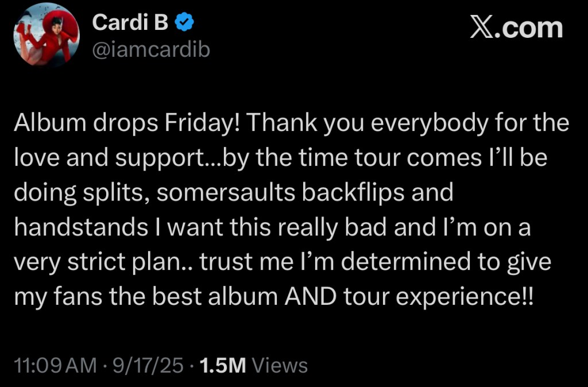Click the 1.5M view count number
The width and height of the screenshot is (588, 387).
tap(221, 365)
